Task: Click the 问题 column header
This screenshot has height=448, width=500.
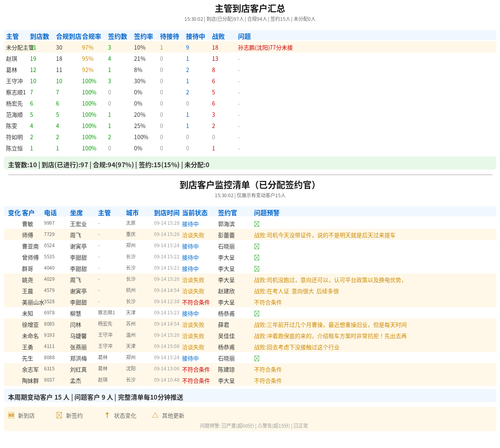Action: (x=244, y=36)
